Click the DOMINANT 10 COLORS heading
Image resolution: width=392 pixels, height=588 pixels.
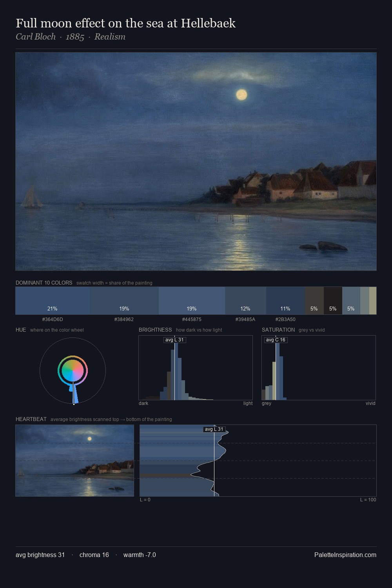[44, 283]
